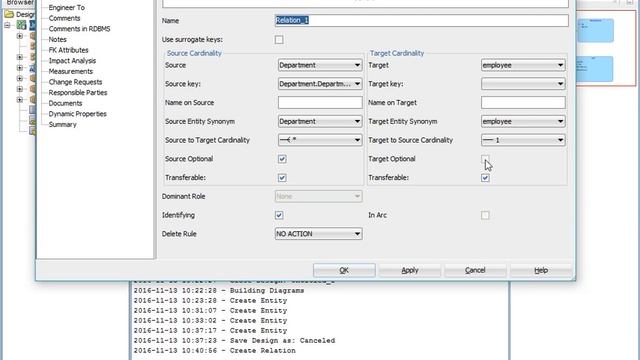Screen dimensions: 640x360
Task: Cancel the relation properties dialog
Action: tap(476, 270)
